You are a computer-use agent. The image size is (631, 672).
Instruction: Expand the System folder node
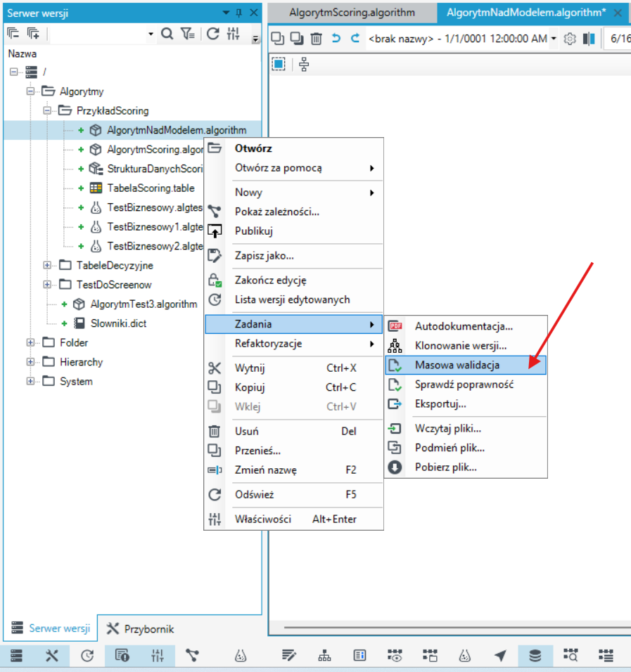pos(30,381)
